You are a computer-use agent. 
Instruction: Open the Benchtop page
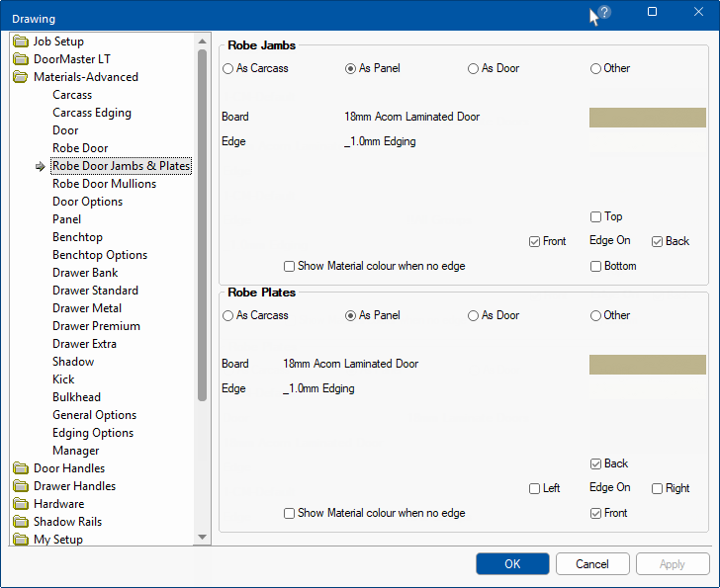coord(77,237)
